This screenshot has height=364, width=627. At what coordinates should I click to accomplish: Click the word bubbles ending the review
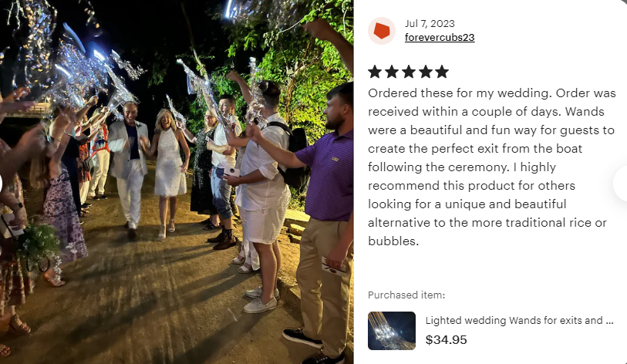[x=393, y=241]
